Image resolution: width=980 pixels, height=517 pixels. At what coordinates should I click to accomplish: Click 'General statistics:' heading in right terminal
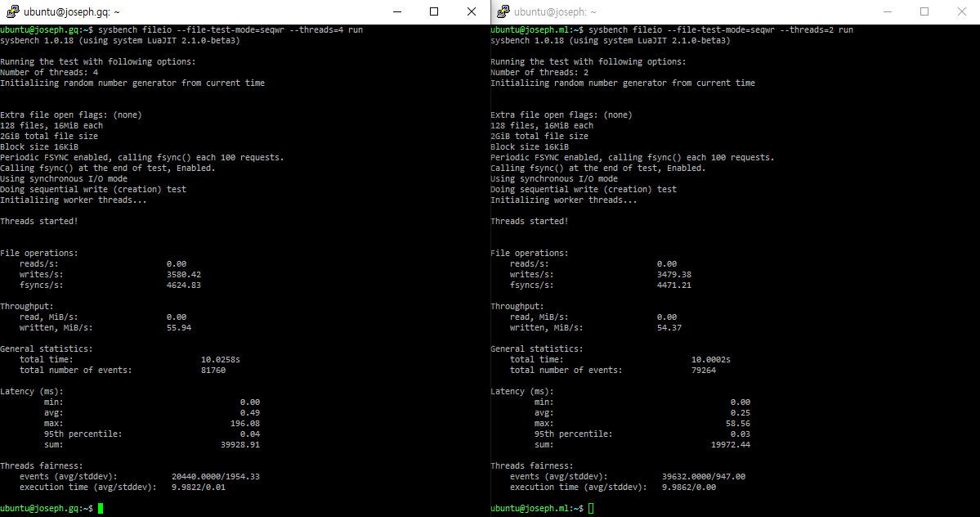538,348
